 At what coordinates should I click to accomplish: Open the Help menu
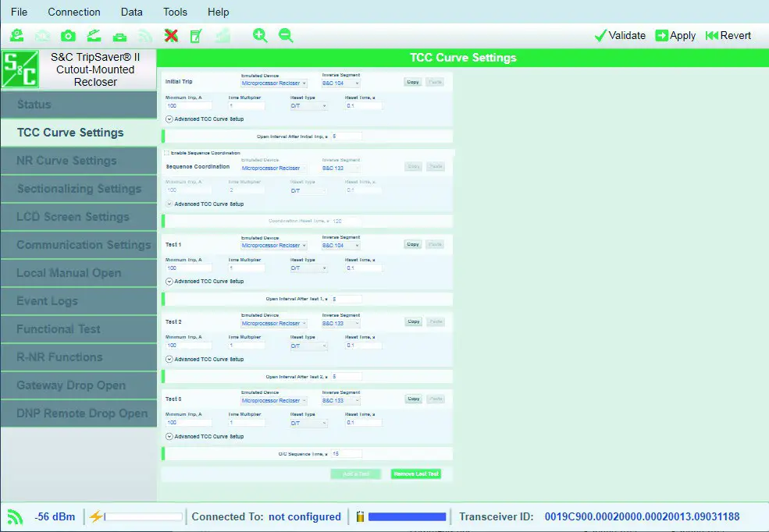(x=219, y=12)
